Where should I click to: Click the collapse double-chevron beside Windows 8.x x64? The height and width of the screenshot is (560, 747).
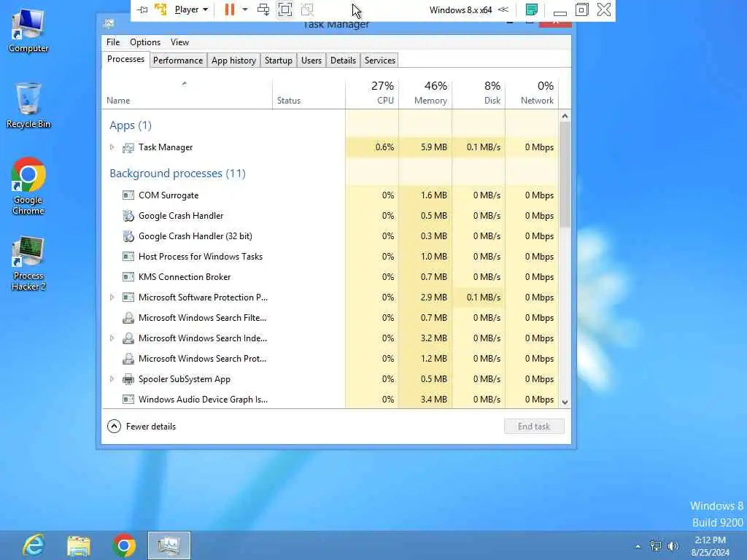coord(503,9)
